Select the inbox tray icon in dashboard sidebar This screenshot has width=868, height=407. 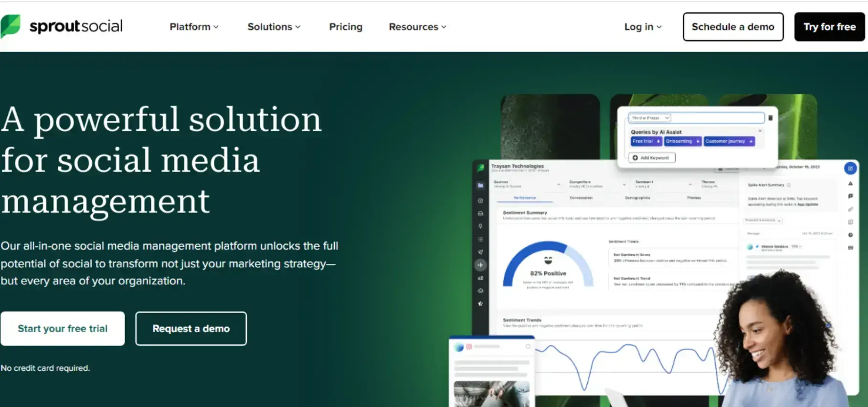pos(480,213)
